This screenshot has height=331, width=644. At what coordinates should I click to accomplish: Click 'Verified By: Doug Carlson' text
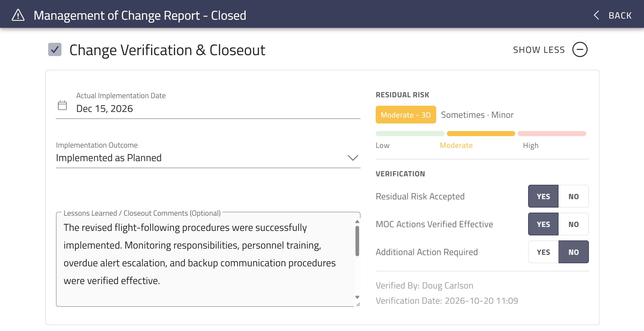pyautogui.click(x=424, y=285)
